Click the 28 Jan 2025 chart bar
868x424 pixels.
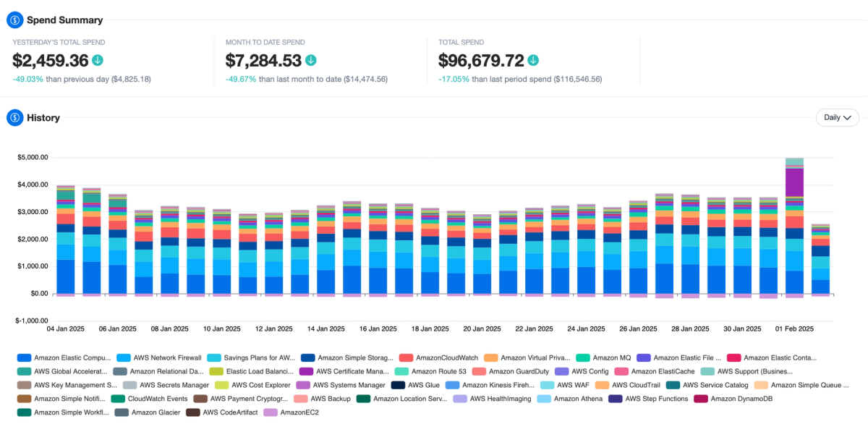coord(690,246)
